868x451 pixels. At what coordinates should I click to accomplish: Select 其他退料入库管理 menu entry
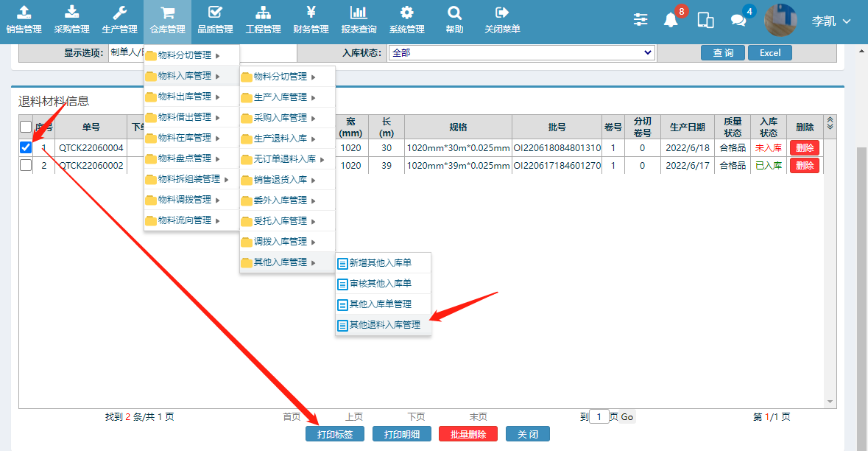coord(384,325)
